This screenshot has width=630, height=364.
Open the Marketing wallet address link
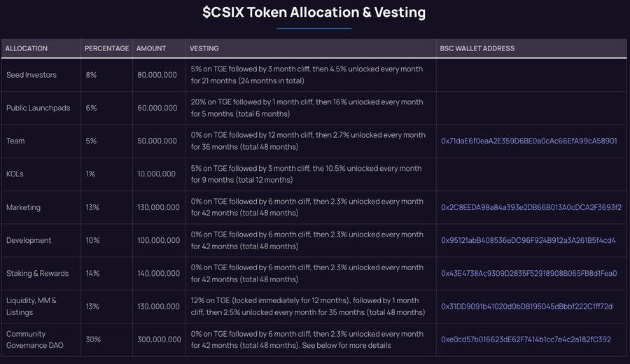pos(531,207)
